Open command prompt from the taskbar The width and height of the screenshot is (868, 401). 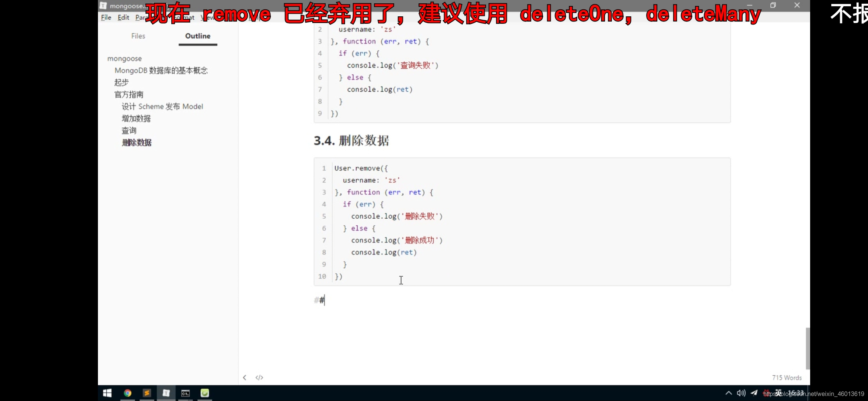click(x=185, y=393)
